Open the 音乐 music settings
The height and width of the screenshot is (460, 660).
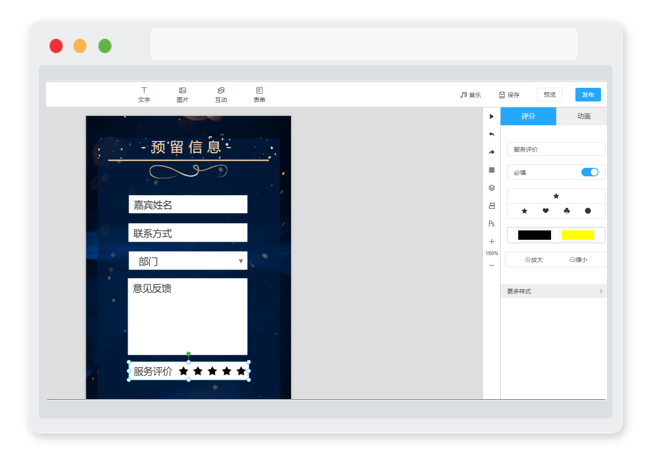[470, 95]
